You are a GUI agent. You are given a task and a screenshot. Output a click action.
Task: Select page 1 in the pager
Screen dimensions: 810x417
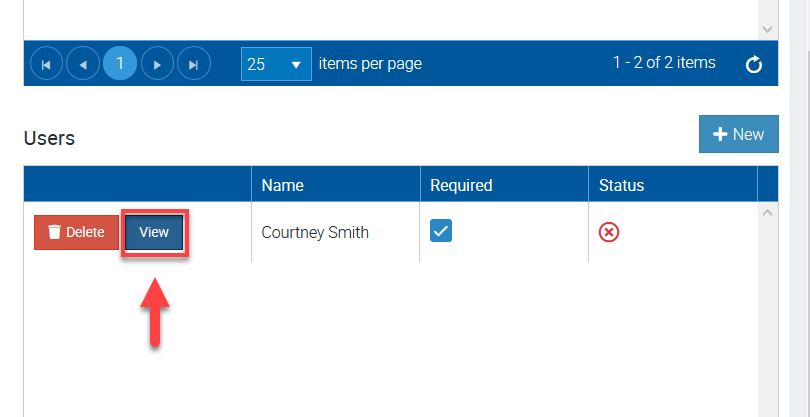(120, 64)
